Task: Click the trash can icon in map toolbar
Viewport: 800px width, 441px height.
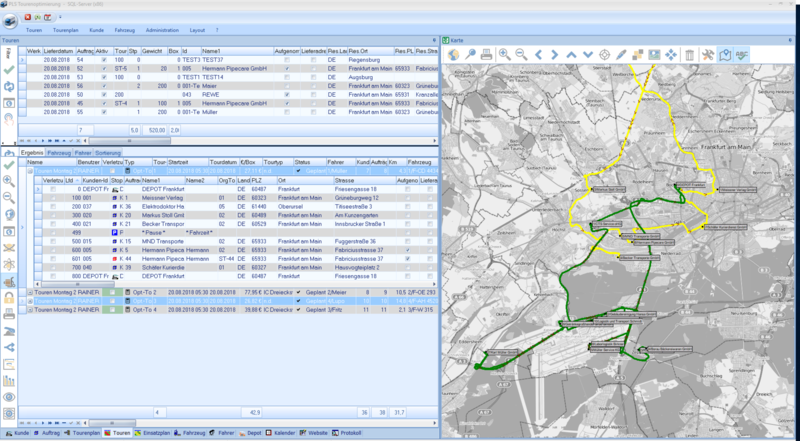Action: pyautogui.click(x=689, y=54)
